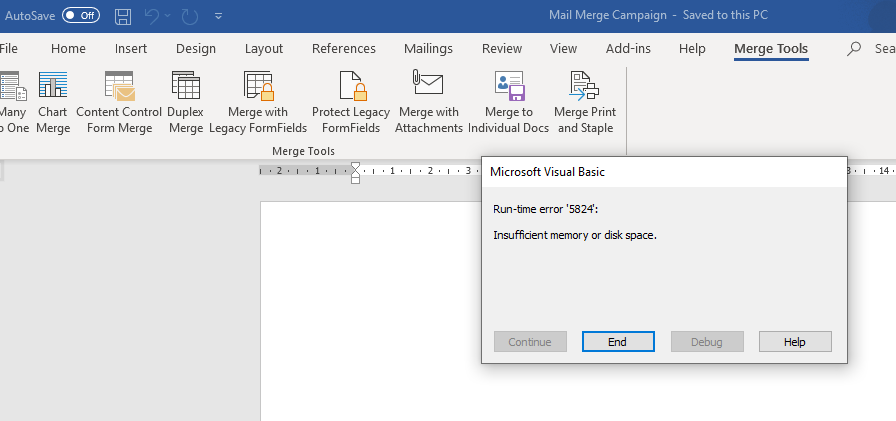Click the Mail Merge Campaign document title
The image size is (896, 421).
tap(607, 15)
